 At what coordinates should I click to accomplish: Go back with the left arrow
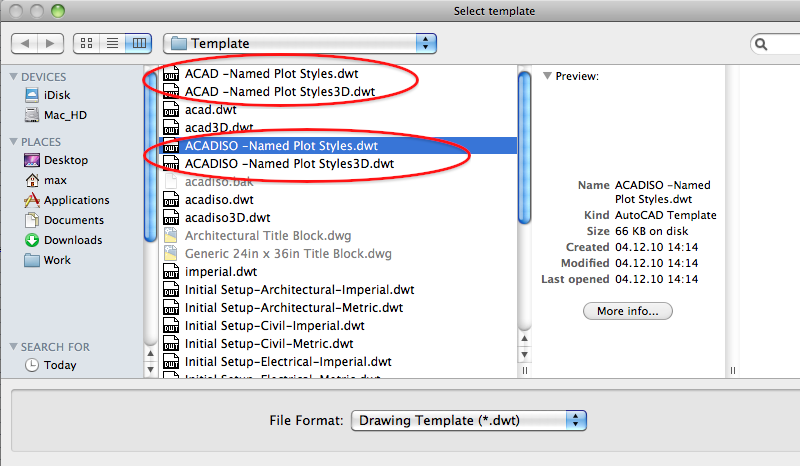pos(26,43)
